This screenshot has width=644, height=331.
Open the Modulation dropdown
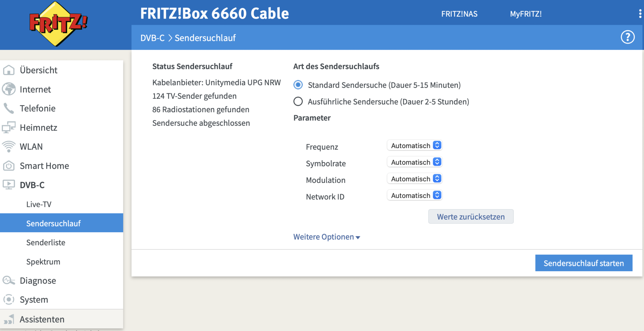(414, 179)
